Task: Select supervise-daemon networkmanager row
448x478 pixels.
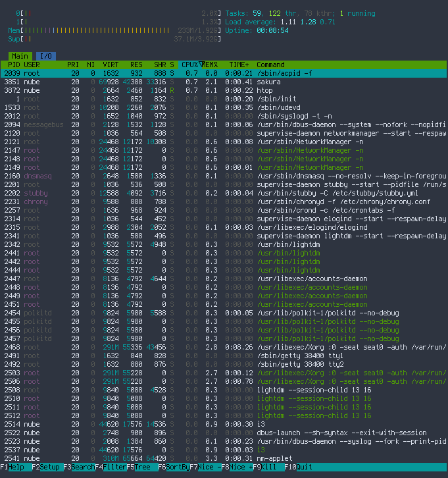Action: coord(224,133)
